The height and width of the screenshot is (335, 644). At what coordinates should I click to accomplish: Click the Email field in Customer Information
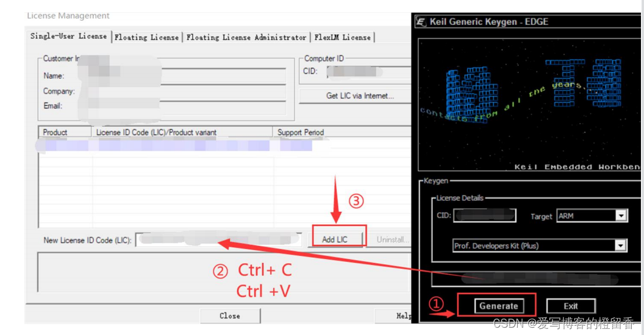coord(183,106)
